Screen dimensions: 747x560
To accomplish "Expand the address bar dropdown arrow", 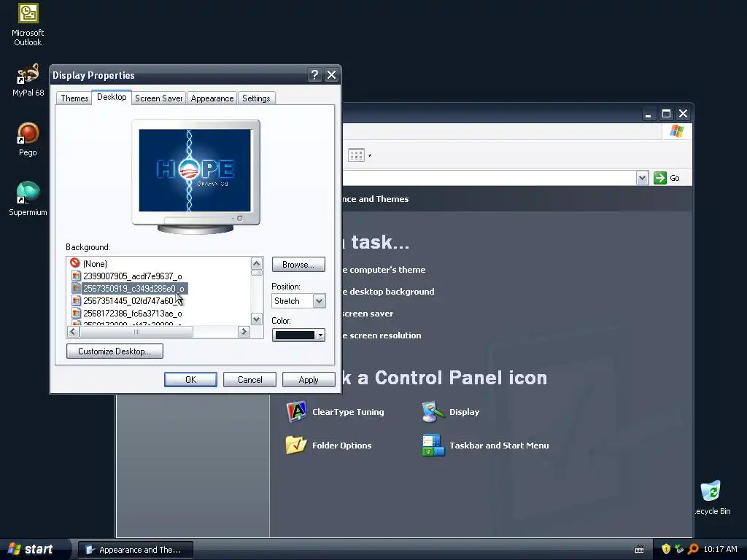I will (642, 178).
